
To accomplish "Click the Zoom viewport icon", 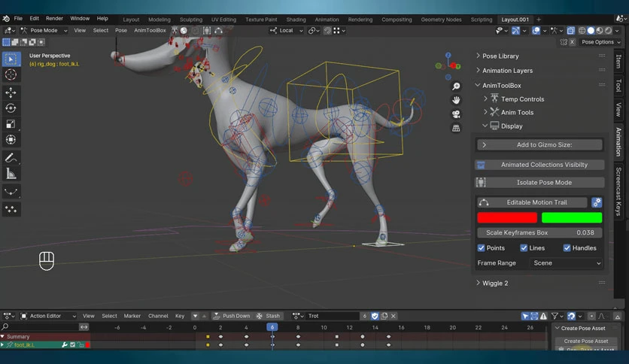I will 456,86.
